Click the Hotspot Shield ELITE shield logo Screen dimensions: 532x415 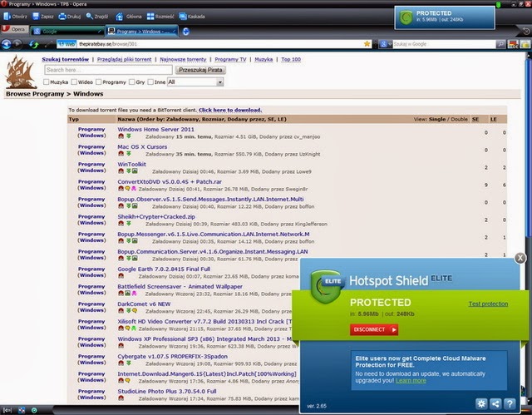point(327,286)
